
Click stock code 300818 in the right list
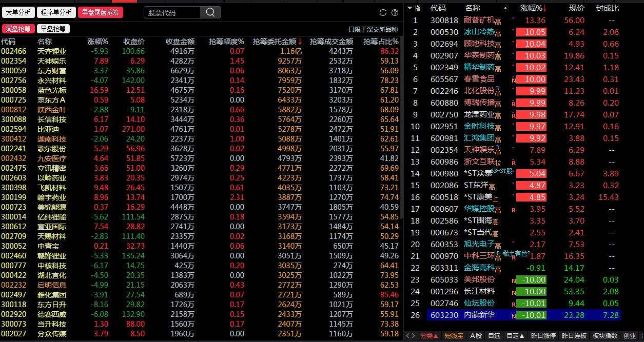(444, 21)
